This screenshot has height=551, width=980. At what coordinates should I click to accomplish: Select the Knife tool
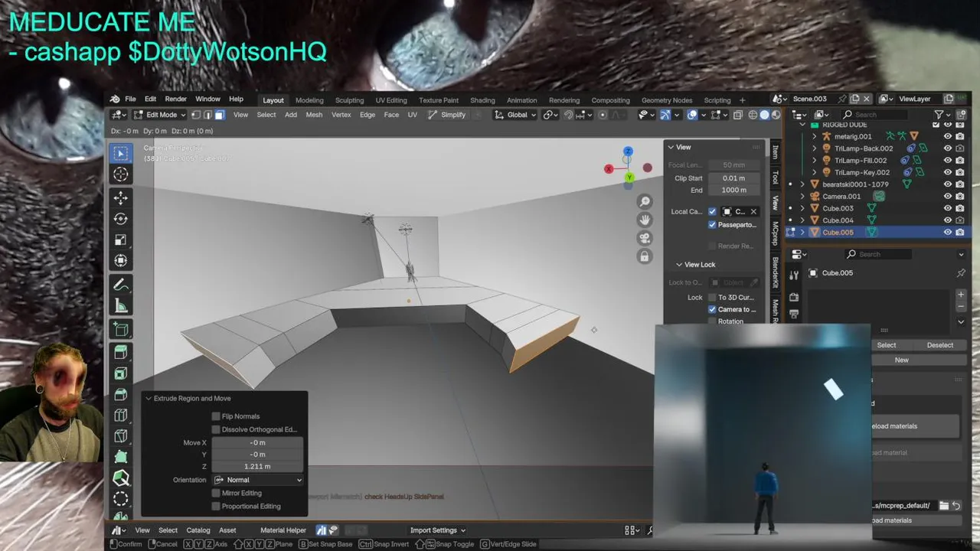tap(121, 436)
